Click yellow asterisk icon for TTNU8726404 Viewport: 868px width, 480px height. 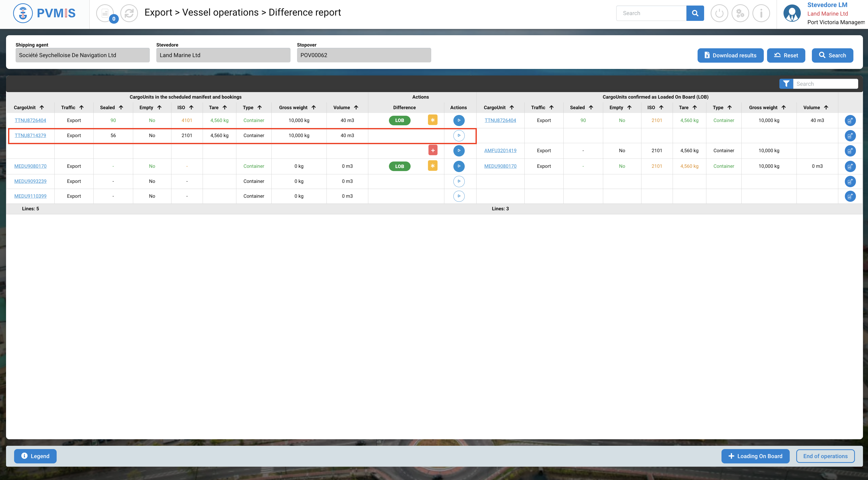pos(433,120)
